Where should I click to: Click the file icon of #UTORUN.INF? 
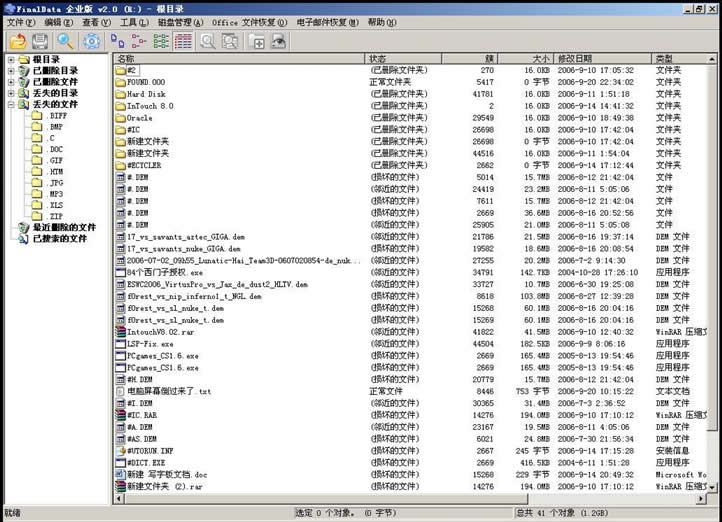120,451
